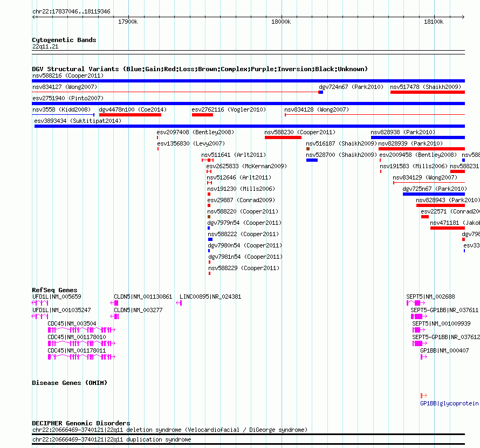The height and width of the screenshot is (448, 480).
Task: Click the esv22571 red loss bar
Action: click(x=425, y=217)
